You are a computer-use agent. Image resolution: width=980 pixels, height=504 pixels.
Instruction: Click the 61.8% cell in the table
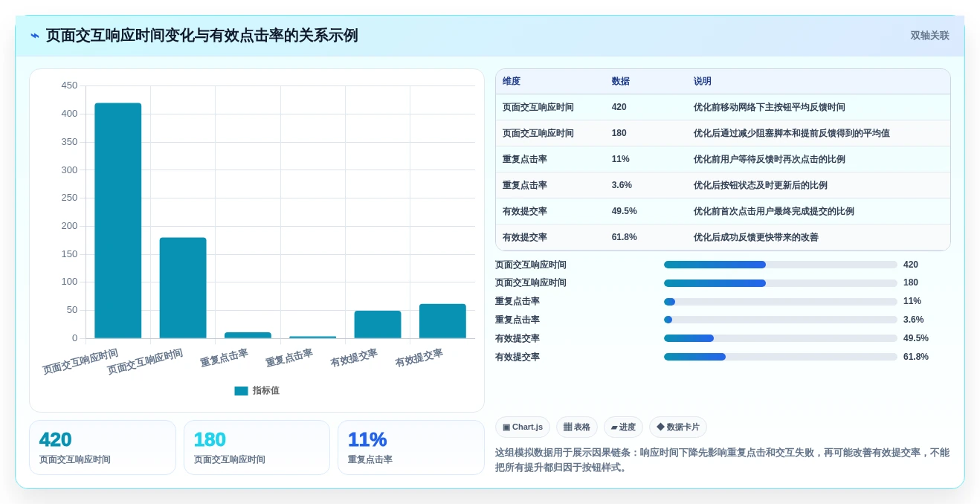pyautogui.click(x=646, y=237)
